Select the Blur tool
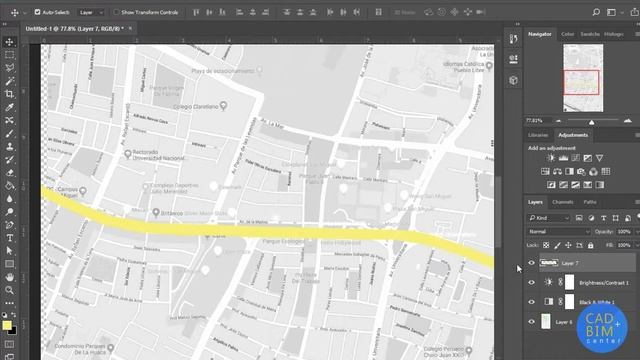This screenshot has height=360, width=640. [x=9, y=199]
